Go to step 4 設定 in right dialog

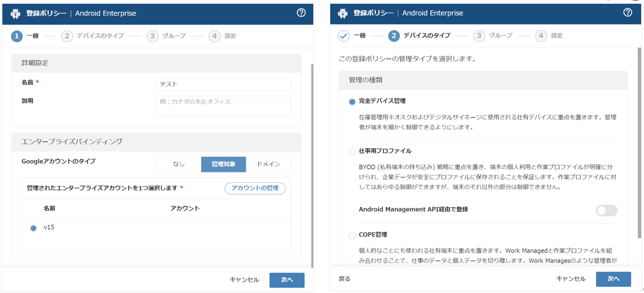coord(549,36)
